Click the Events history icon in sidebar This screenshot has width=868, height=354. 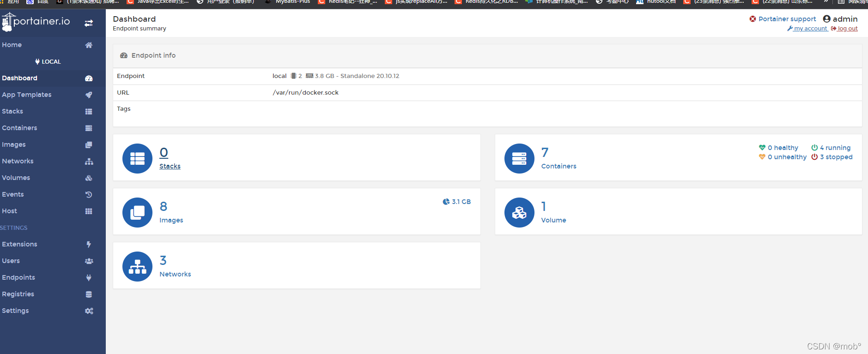pos(89,194)
